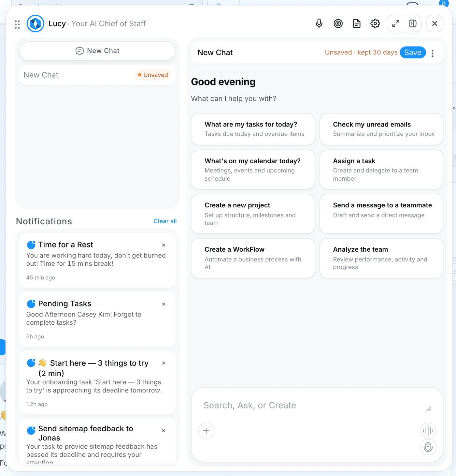
Task: Pick the 'Create a new project' card
Action: [253, 214]
